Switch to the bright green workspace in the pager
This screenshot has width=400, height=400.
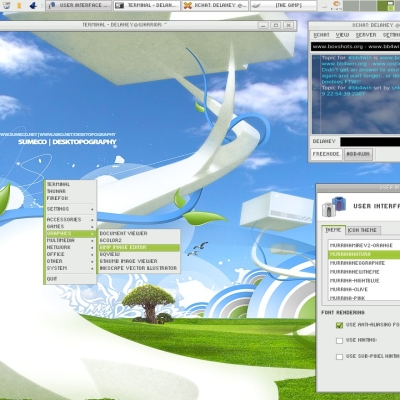pyautogui.click(x=386, y=6)
